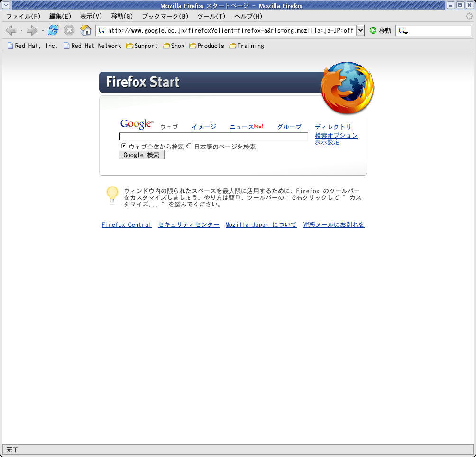Click the ウェブ label beside Google logo

pos(169,127)
